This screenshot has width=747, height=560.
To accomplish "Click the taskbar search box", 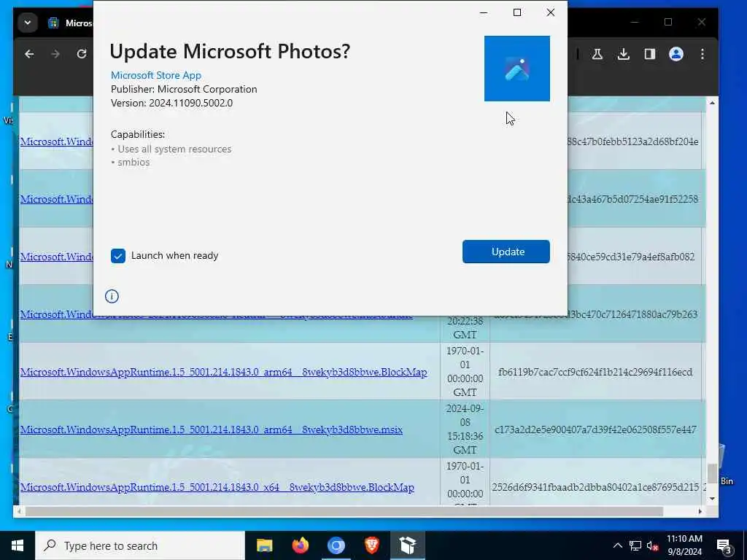I will tap(140, 545).
